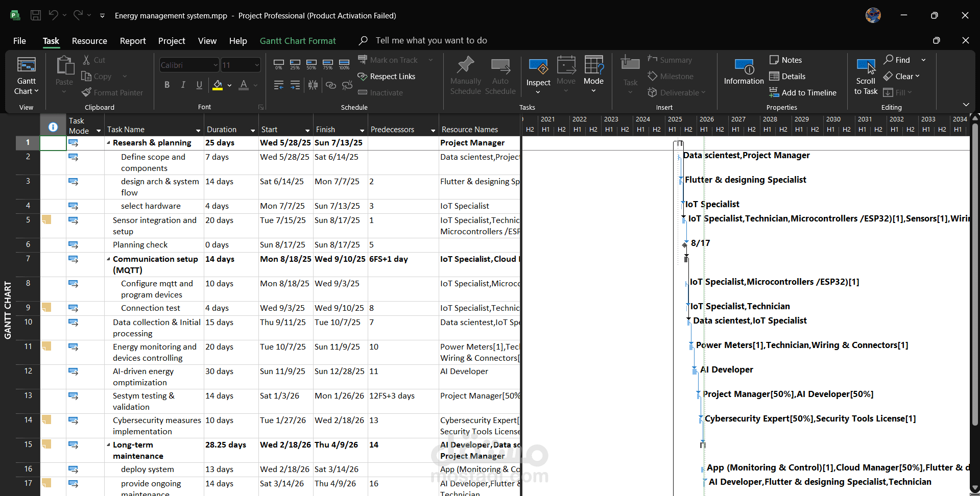Collapse the ribbon chevron

pos(966,105)
